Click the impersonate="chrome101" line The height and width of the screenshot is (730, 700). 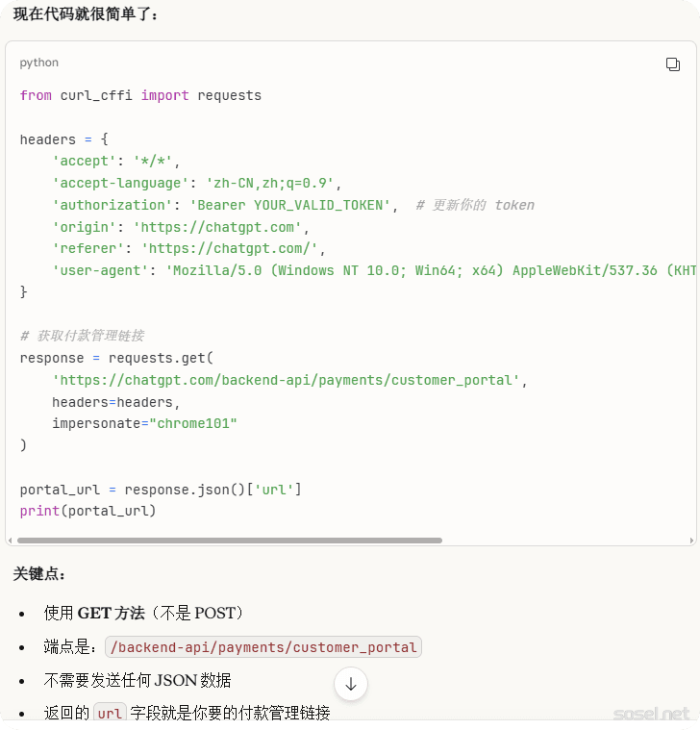pos(144,423)
